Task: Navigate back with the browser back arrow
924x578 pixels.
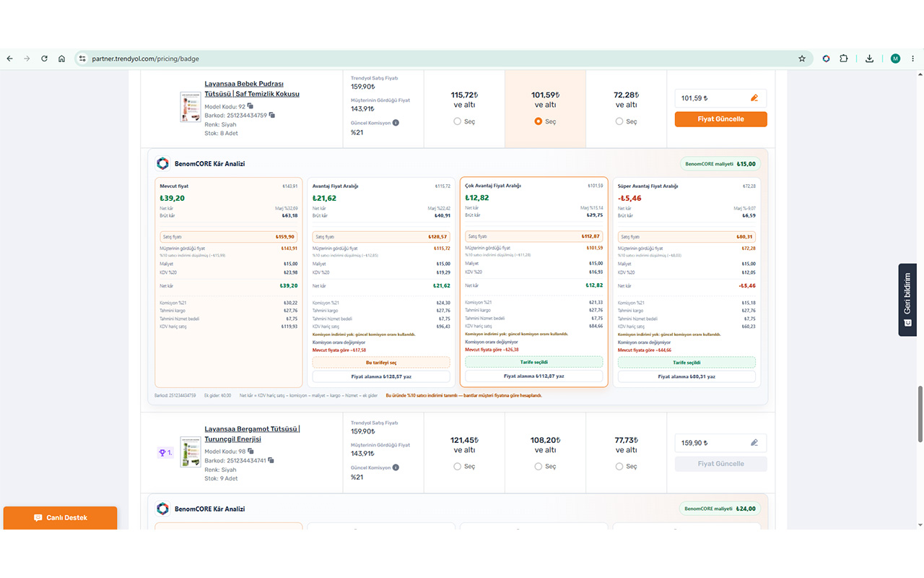Action: [x=9, y=59]
